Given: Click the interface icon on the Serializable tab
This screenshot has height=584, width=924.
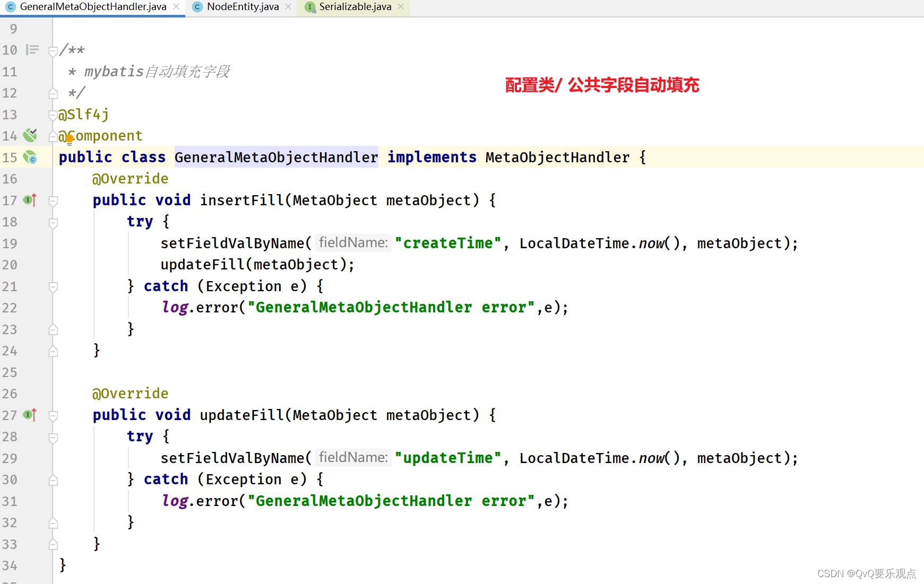Looking at the screenshot, I should (x=310, y=7).
